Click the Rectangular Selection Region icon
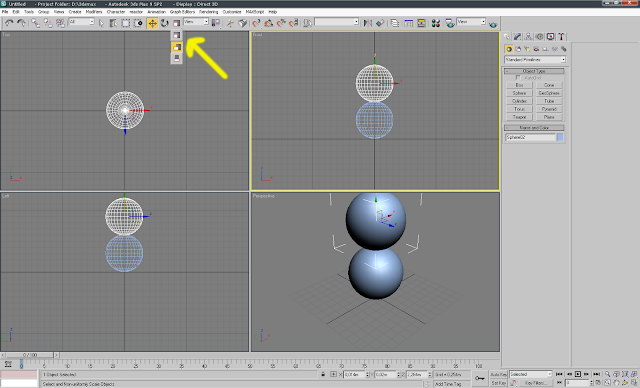The width and height of the screenshot is (640, 388). point(126,23)
